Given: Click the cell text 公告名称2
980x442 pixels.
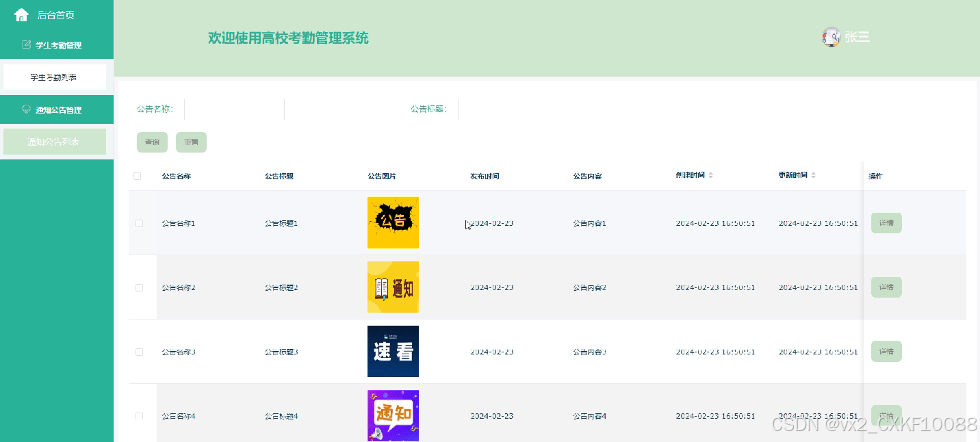Looking at the screenshot, I should coord(179,287).
